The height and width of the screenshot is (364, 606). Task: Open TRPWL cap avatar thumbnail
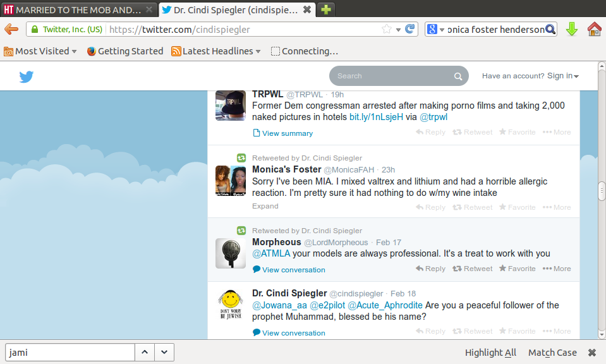click(x=231, y=106)
